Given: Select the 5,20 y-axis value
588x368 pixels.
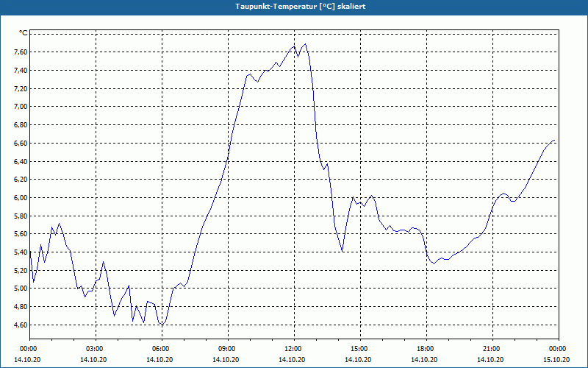Looking at the screenshot, I should (21, 270).
